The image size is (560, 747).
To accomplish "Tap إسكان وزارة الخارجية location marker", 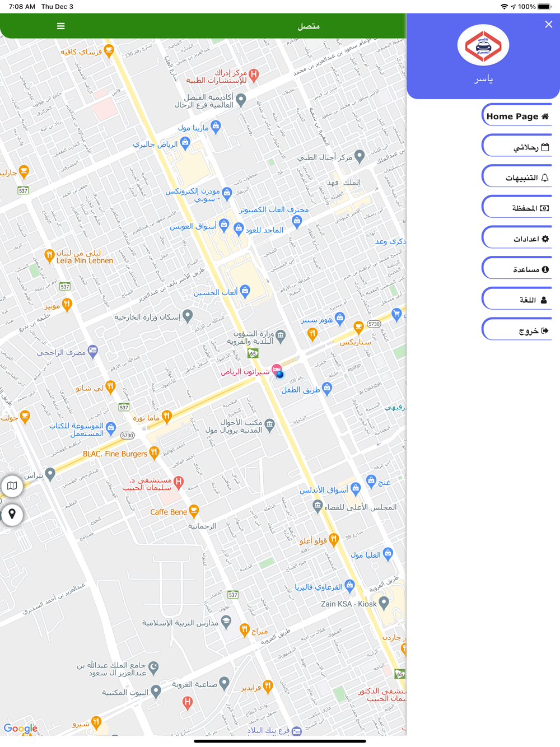I will click(188, 316).
